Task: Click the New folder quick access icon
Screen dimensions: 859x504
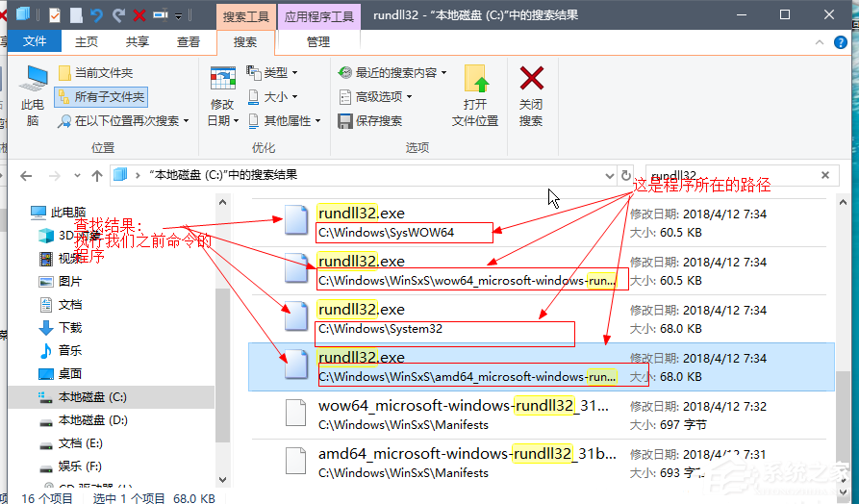Action: coord(76,14)
